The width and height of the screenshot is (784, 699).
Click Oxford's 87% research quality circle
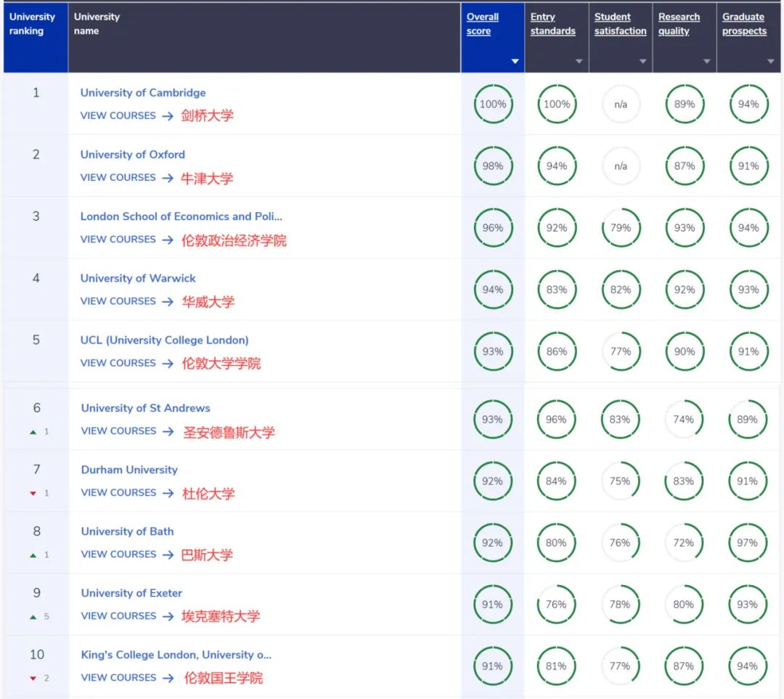click(x=685, y=166)
